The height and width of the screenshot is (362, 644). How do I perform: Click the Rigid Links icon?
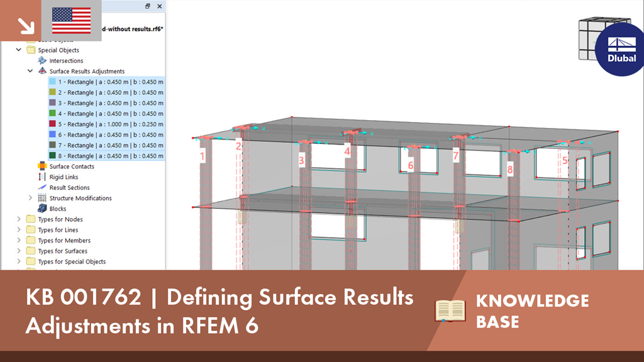42,177
